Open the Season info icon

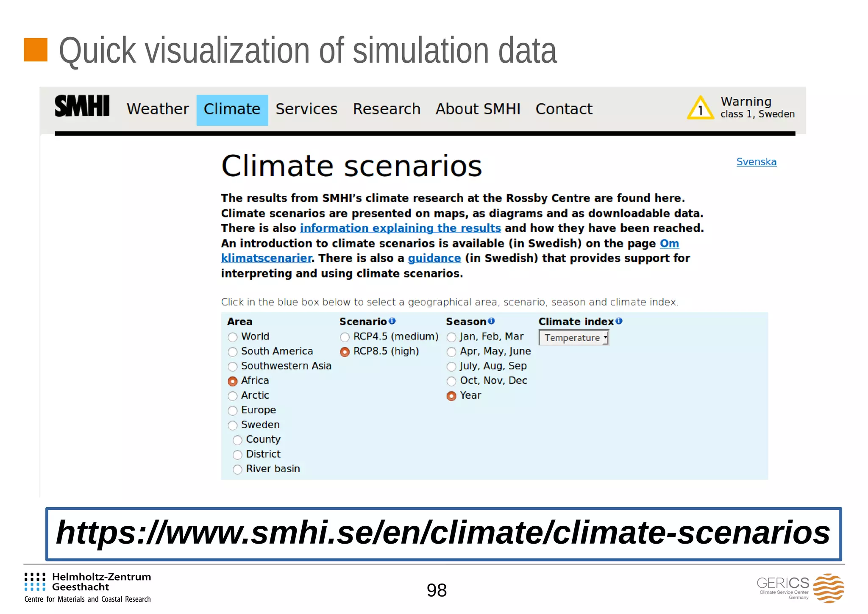[491, 321]
